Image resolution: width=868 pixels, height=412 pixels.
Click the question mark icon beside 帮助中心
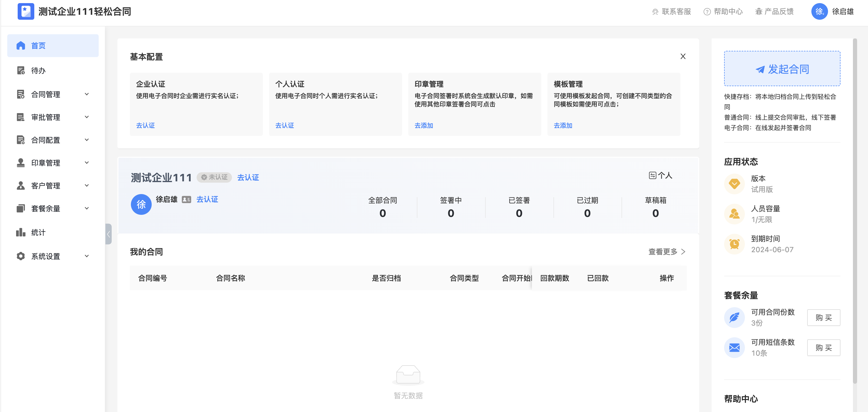pos(707,12)
